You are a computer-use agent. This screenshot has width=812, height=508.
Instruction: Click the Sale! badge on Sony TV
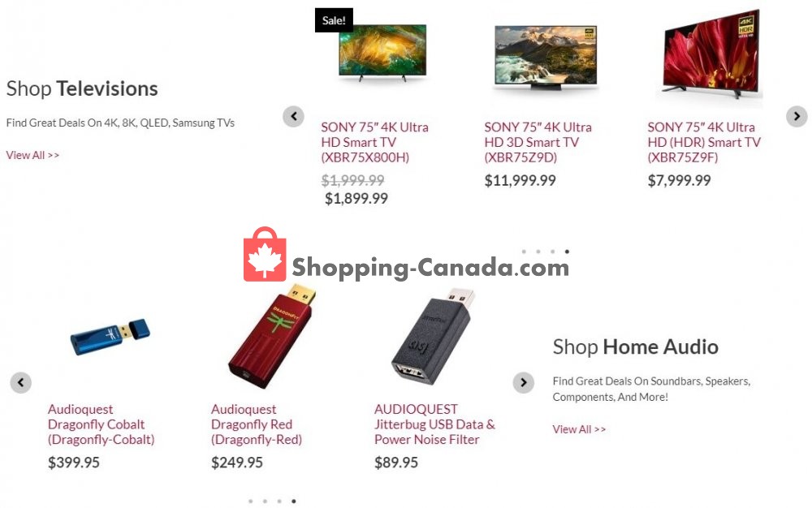[x=334, y=20]
